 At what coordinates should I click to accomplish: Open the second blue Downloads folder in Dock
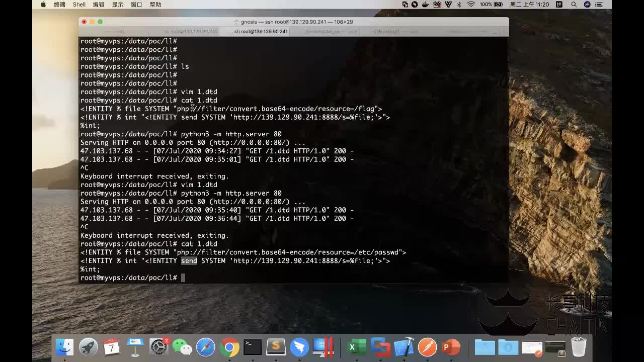pos(508,347)
